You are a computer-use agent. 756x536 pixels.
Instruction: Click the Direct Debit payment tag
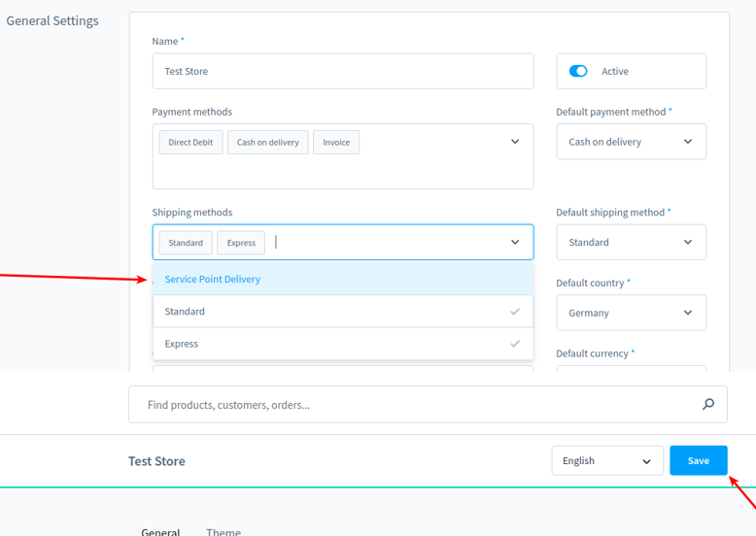[190, 143]
